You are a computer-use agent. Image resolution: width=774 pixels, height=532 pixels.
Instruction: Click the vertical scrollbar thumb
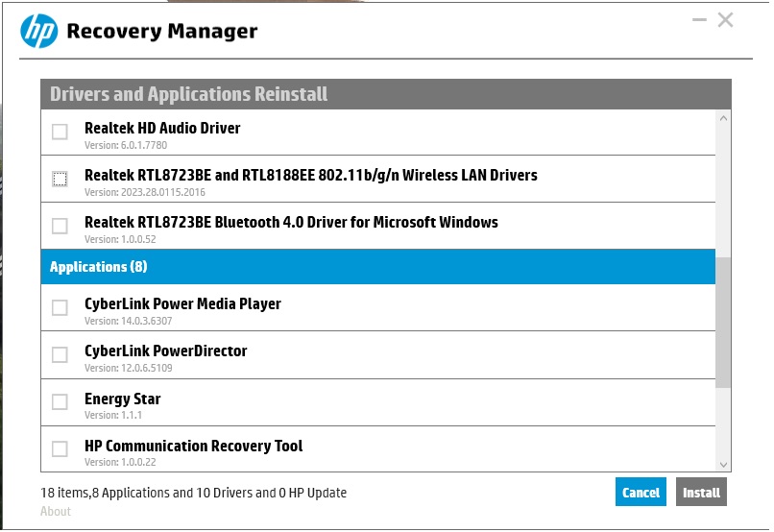point(723,322)
